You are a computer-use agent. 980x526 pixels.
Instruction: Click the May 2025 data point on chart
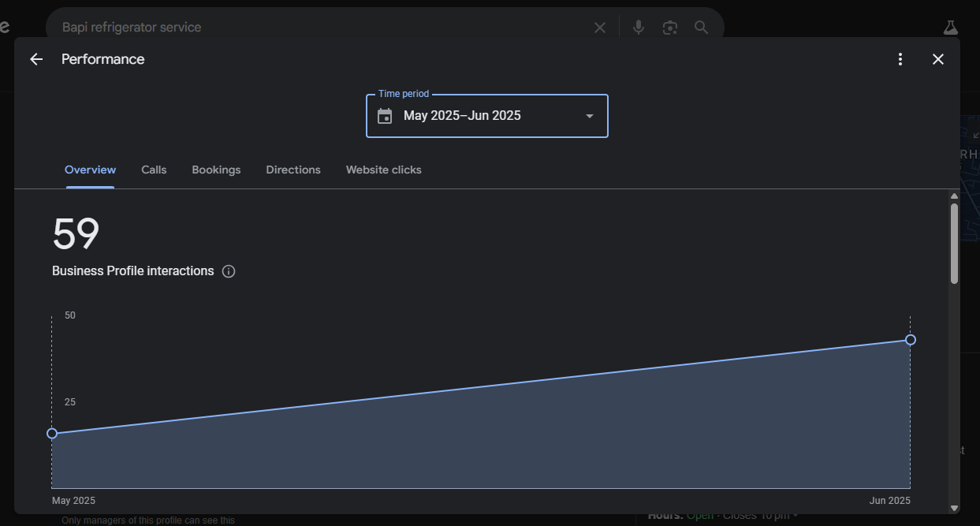52,433
